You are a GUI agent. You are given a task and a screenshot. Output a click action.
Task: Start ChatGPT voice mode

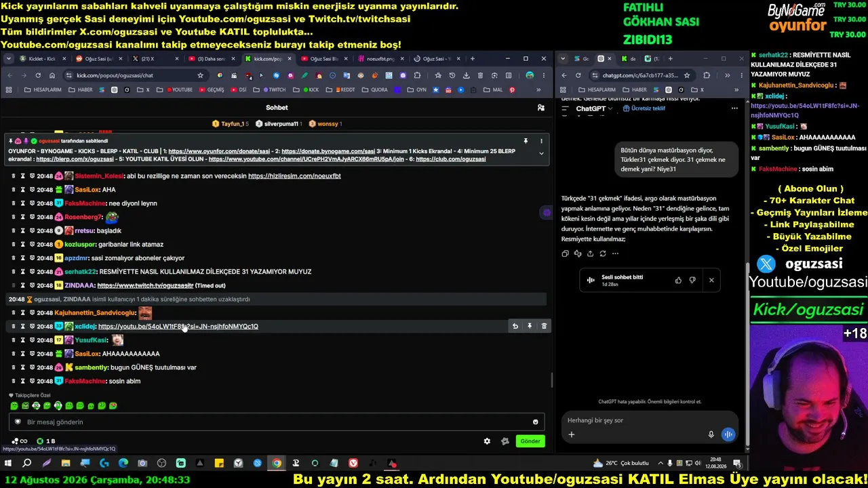728,434
